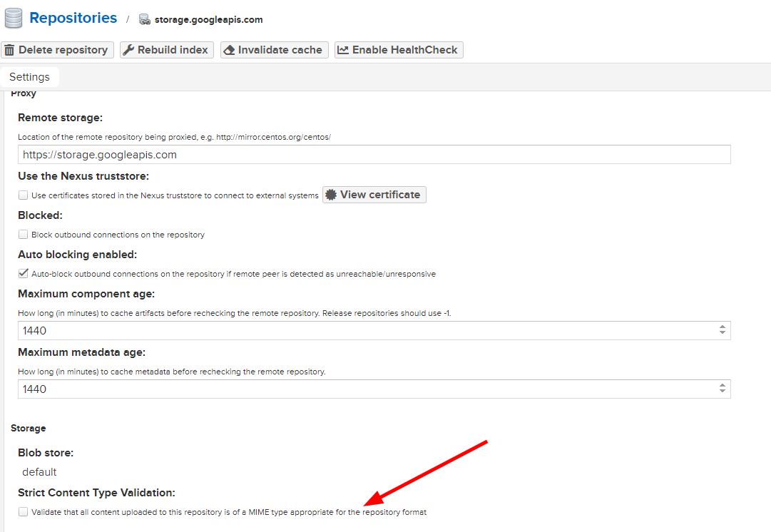Increase Maximum metadata age with up arrow
The height and width of the screenshot is (532, 771).
click(x=723, y=385)
